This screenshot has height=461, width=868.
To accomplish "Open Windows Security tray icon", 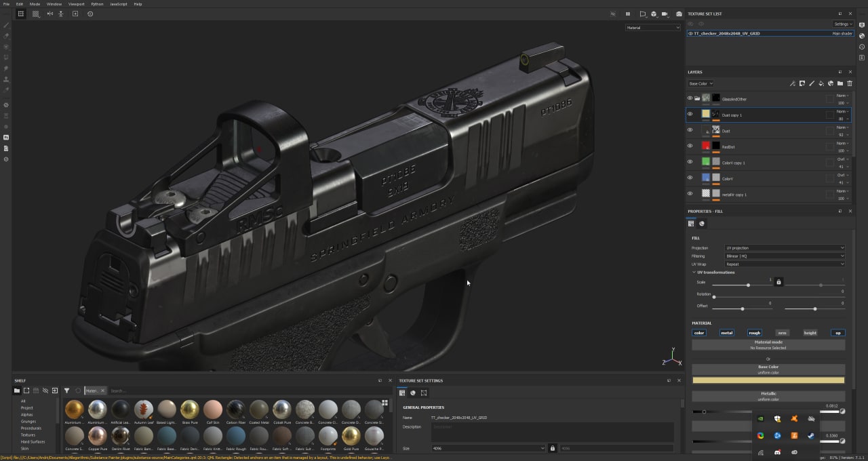I will [x=777, y=419].
